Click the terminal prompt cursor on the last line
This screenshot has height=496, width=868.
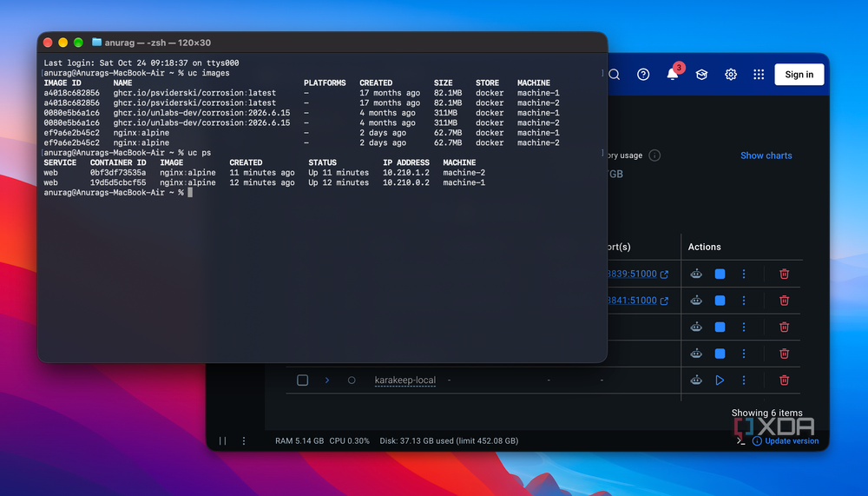(x=190, y=192)
